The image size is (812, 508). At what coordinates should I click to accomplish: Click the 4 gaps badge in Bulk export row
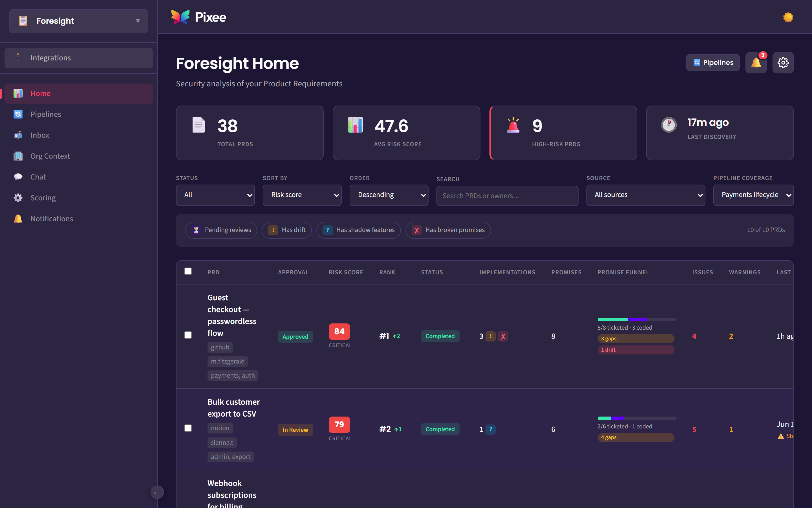636,437
